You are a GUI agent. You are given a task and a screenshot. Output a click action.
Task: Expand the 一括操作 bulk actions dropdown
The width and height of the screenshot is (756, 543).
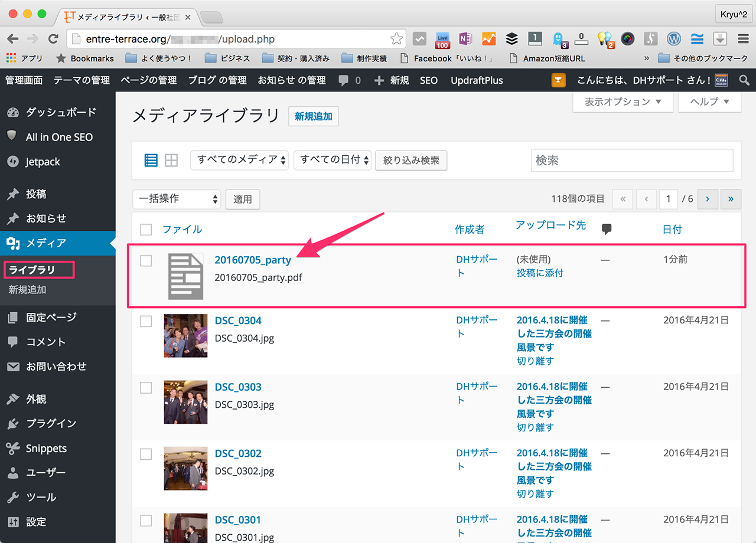click(x=177, y=199)
